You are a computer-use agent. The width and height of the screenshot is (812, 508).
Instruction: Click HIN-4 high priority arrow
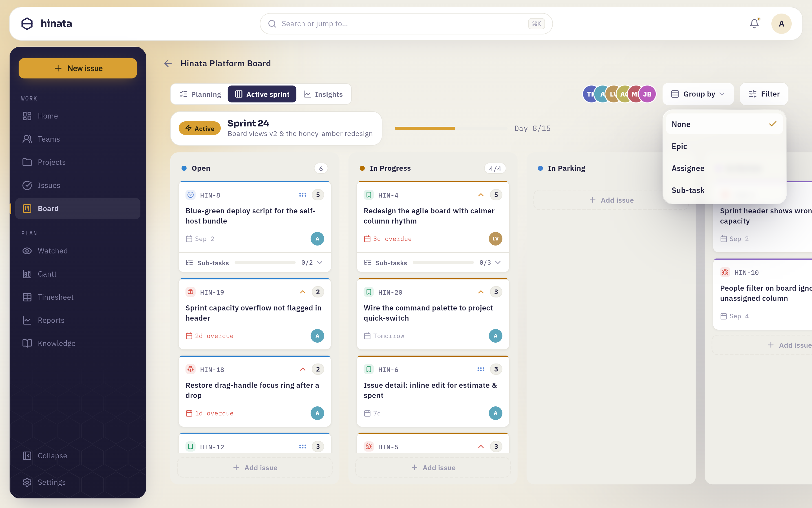[x=481, y=195]
